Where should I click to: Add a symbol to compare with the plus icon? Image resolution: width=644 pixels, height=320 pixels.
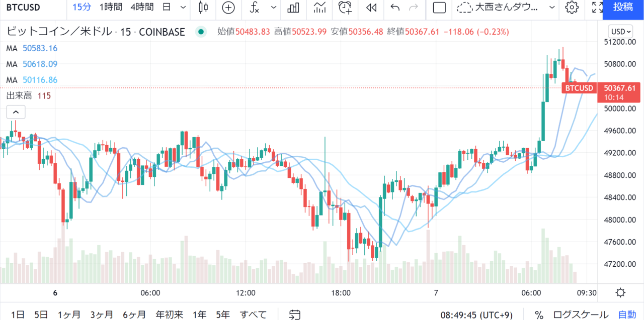(x=228, y=8)
